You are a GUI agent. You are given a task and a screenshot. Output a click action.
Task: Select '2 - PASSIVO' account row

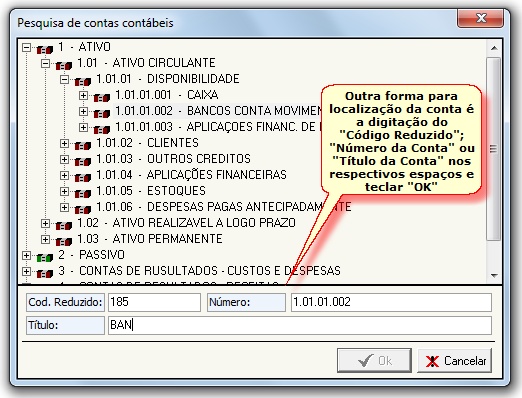pos(91,255)
